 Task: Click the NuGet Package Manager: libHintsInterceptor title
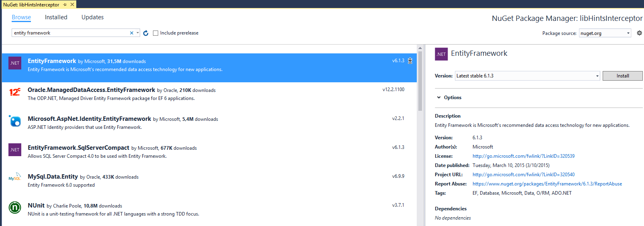tap(567, 18)
